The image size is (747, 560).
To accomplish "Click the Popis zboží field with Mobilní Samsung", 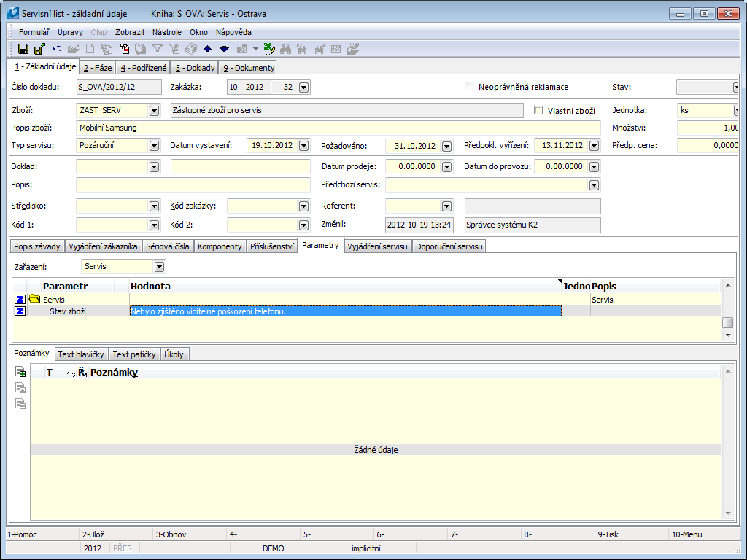I will tap(337, 128).
